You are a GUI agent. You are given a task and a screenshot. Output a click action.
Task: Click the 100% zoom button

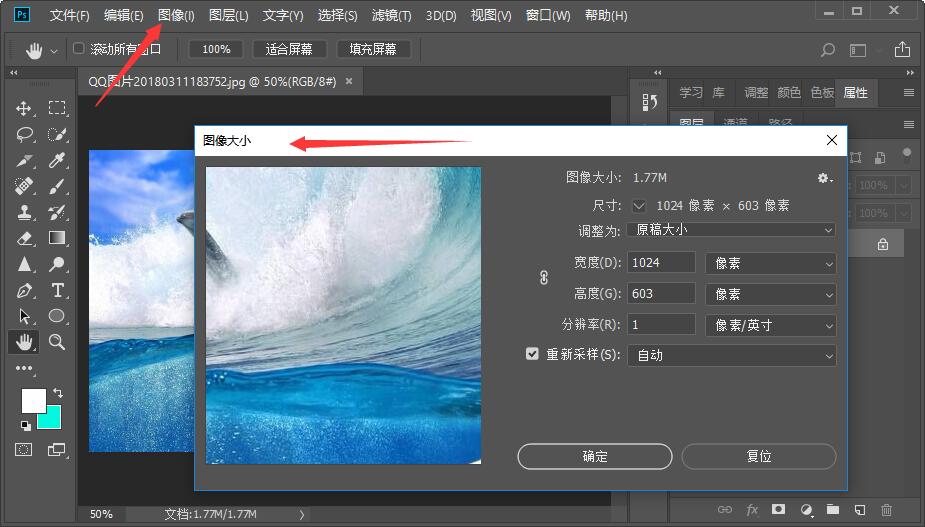(x=216, y=49)
